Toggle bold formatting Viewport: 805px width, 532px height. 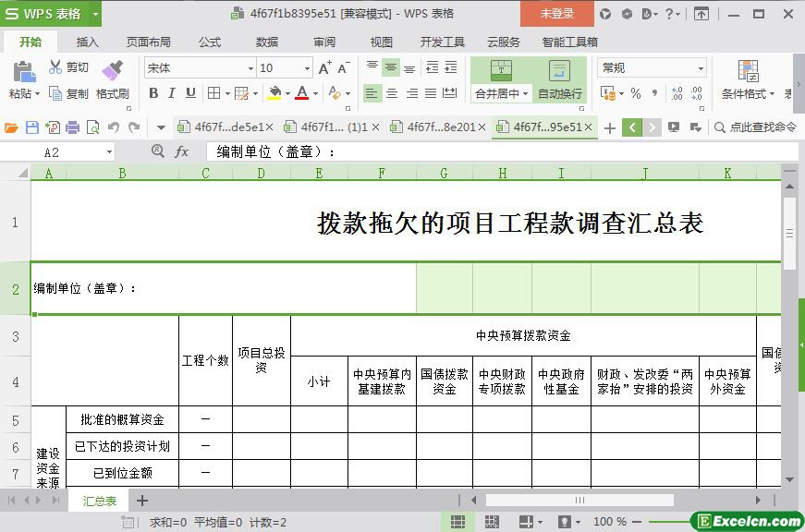tap(153, 93)
